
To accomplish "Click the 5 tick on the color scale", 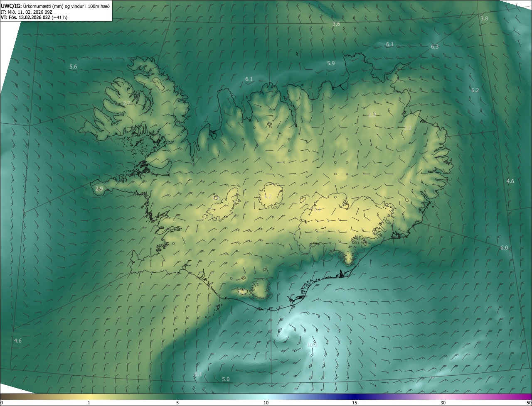I will (x=177, y=402).
